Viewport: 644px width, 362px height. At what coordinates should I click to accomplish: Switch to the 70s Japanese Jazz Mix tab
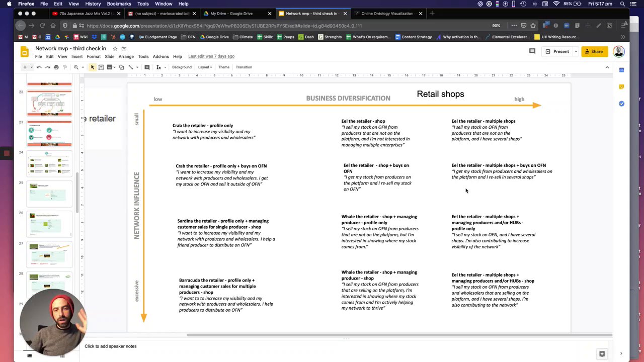tap(87, 14)
